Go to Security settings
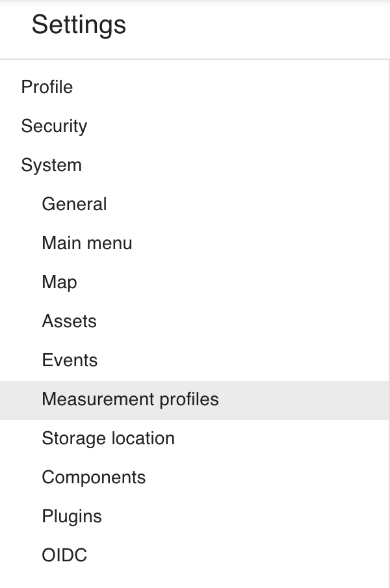This screenshot has height=588, width=390. pyautogui.click(x=54, y=126)
